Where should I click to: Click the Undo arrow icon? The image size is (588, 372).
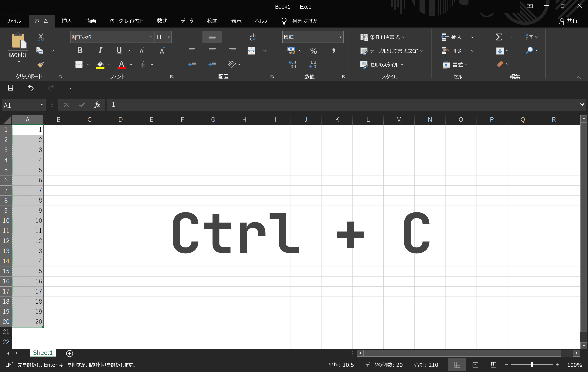click(31, 88)
